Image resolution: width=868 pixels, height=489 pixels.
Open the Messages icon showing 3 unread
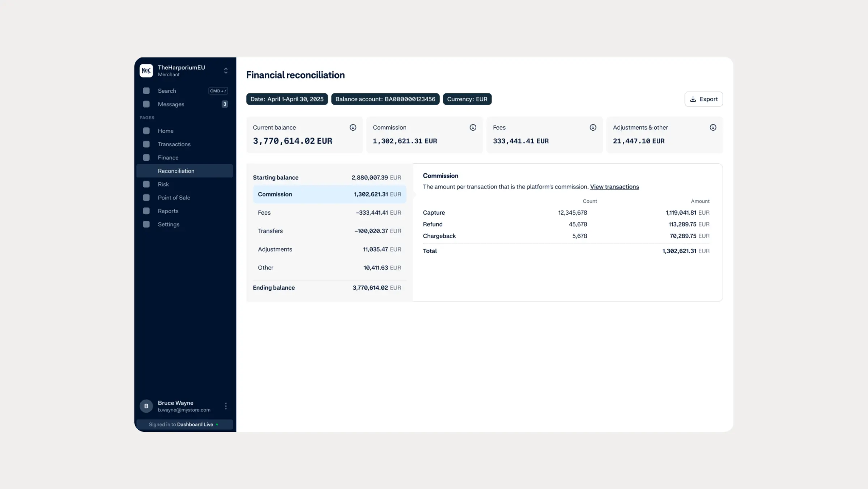point(146,104)
